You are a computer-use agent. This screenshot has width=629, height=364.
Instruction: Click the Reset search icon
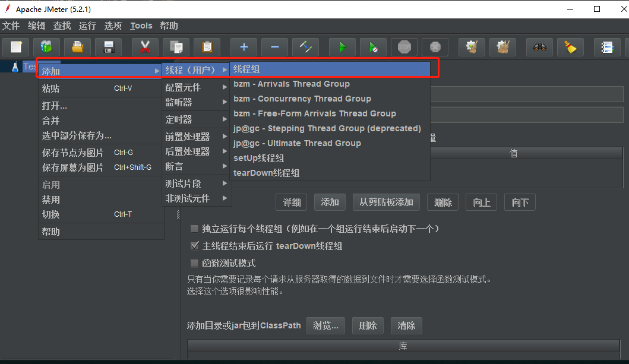click(571, 47)
